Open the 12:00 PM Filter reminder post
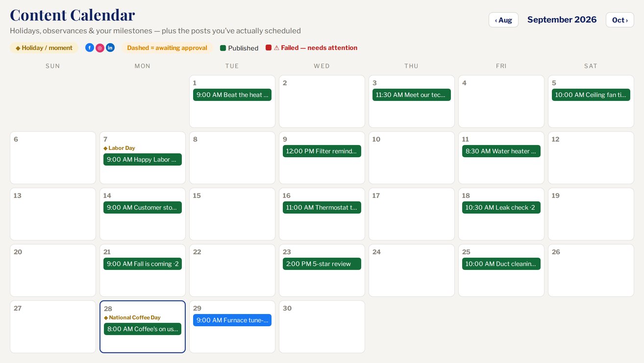This screenshot has width=644, height=363. (x=322, y=151)
